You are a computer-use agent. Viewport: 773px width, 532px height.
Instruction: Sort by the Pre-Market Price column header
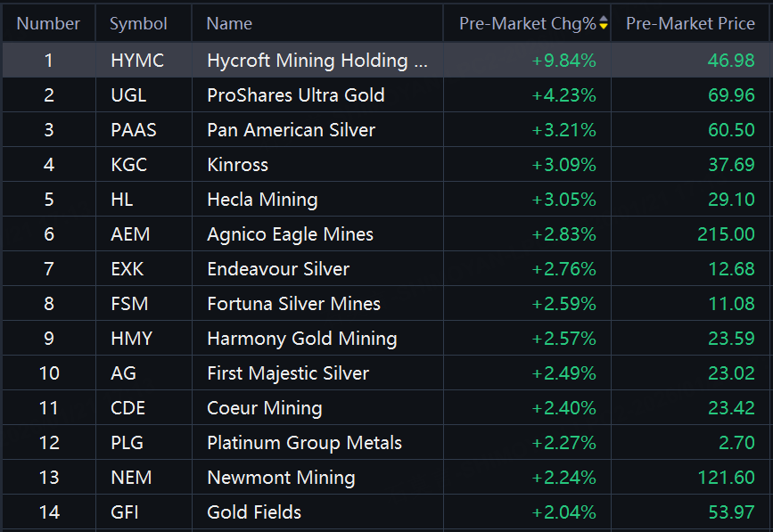point(690,24)
